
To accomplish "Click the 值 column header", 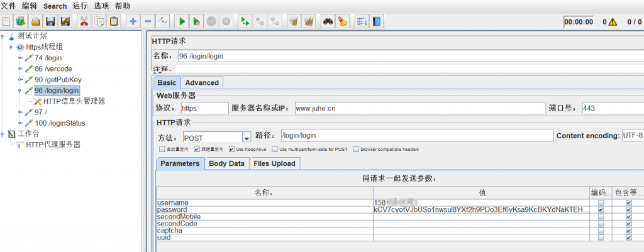I will point(481,192).
